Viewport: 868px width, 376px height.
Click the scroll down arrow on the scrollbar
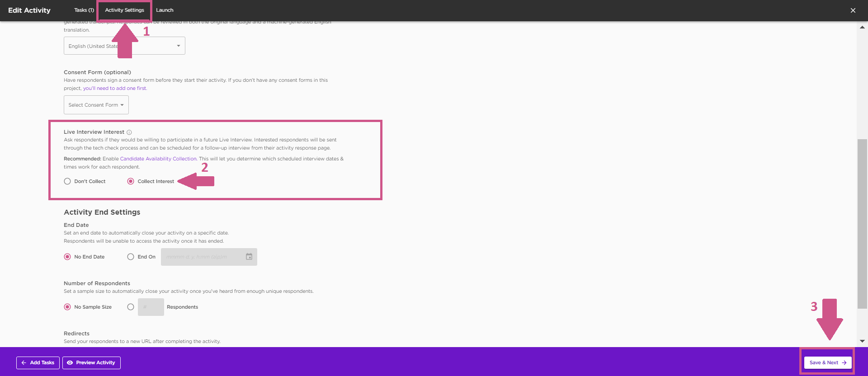(862, 341)
